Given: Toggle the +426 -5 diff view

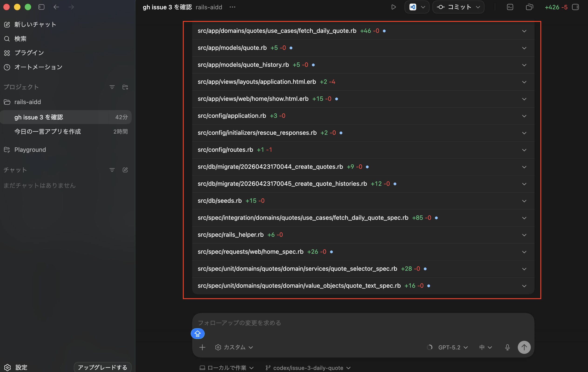Looking at the screenshot, I should pyautogui.click(x=556, y=7).
